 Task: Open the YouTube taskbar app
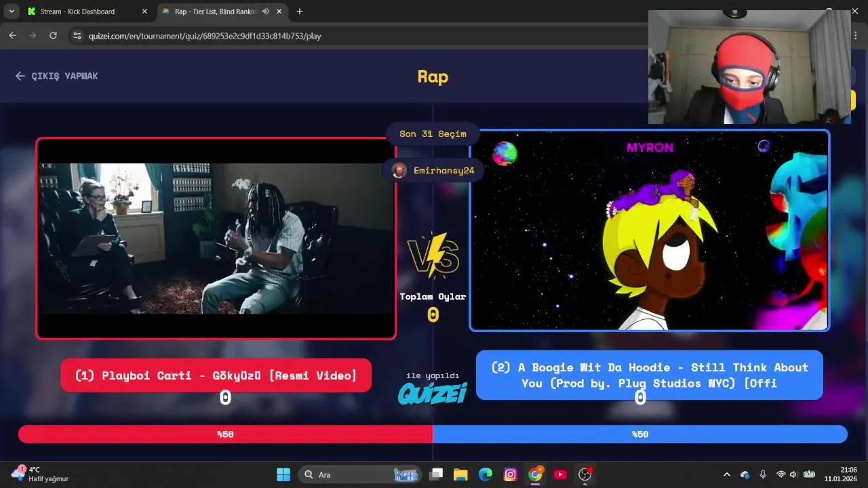(x=560, y=474)
